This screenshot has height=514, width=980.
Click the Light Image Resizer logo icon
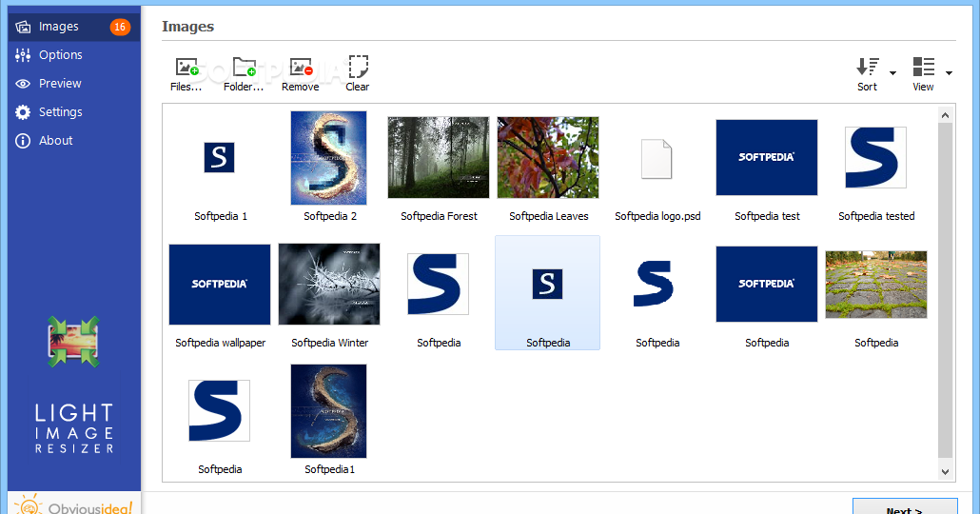point(74,342)
